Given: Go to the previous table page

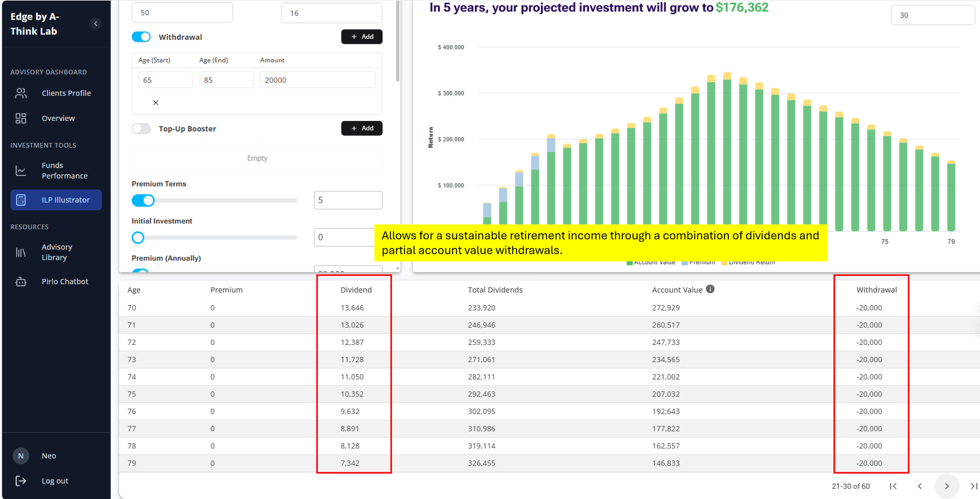Looking at the screenshot, I should tap(920, 486).
